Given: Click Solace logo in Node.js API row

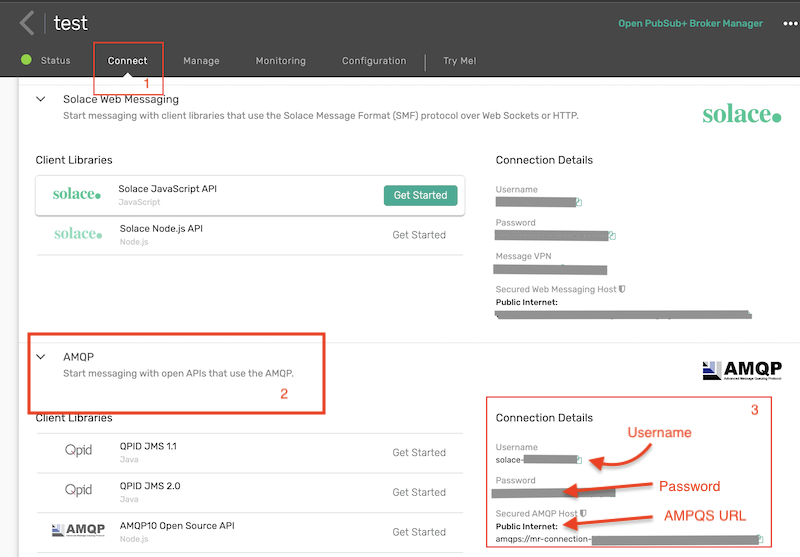Looking at the screenshot, I should click(x=78, y=234).
